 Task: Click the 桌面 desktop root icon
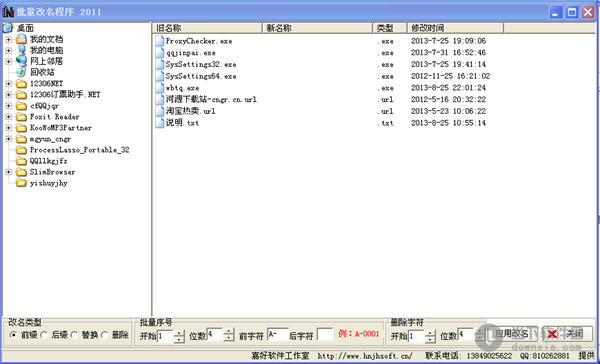coord(8,28)
